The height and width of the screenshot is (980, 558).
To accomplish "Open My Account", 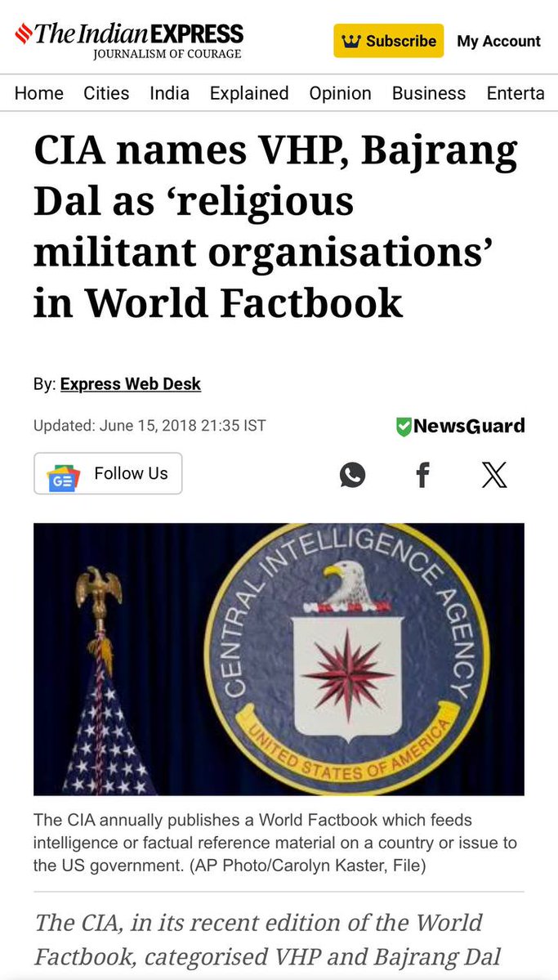I will point(498,41).
